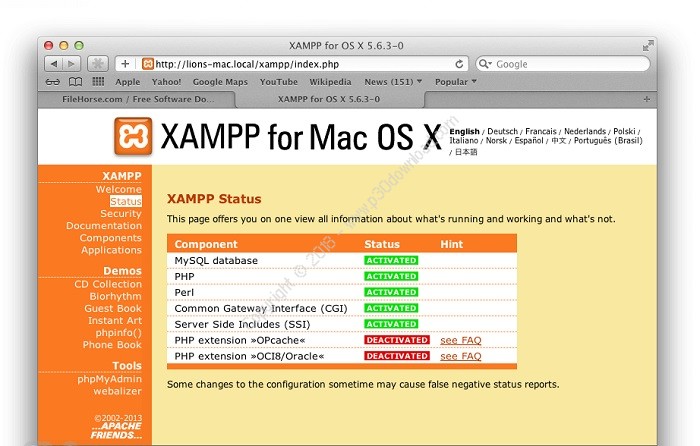The image size is (700, 446).
Task: Select the Status sidebar item
Action: tap(126, 201)
